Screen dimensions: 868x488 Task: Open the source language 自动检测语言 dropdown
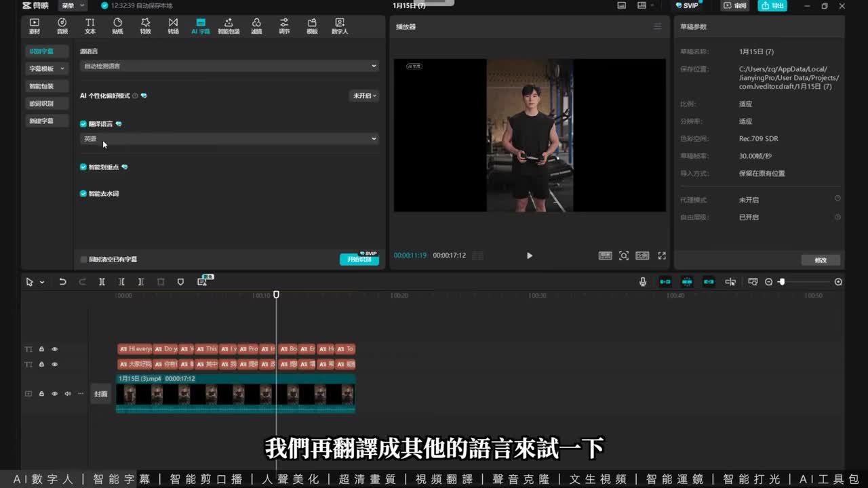tap(229, 66)
